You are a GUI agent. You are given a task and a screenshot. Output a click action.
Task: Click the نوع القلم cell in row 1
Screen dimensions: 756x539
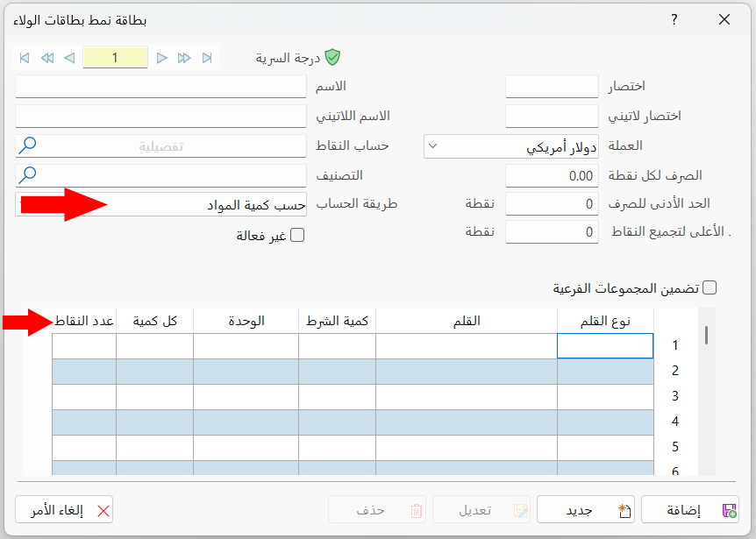(x=605, y=346)
